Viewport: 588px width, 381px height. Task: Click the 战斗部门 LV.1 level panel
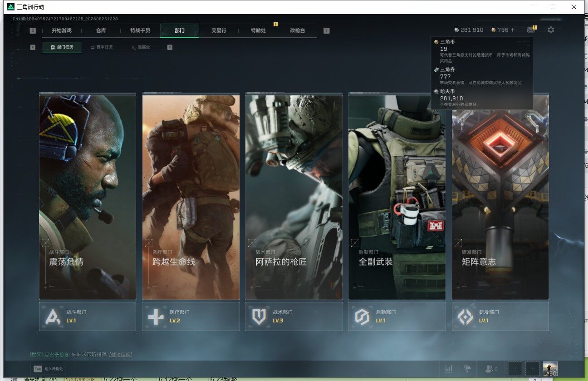(88, 317)
